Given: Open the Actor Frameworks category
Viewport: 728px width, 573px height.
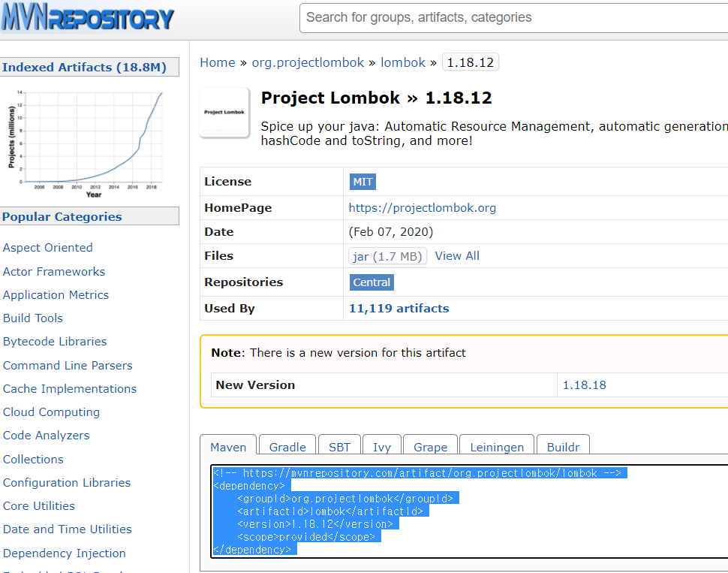Looking at the screenshot, I should point(54,271).
